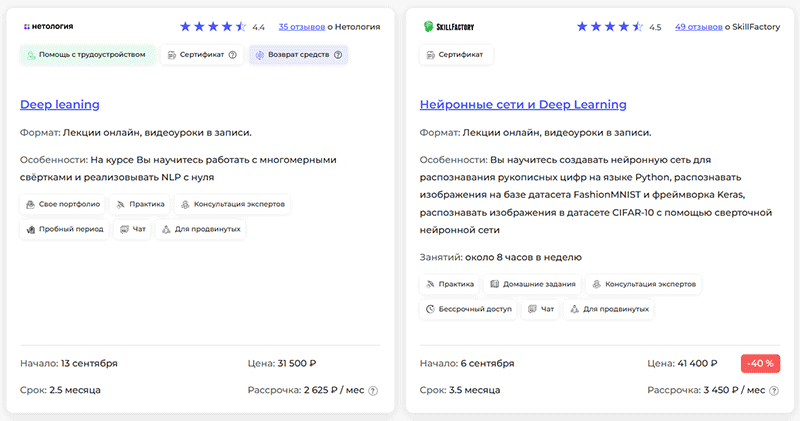The width and height of the screenshot is (800, 421).
Task: Show help tooltip for Возврат средств
Action: click(x=338, y=55)
